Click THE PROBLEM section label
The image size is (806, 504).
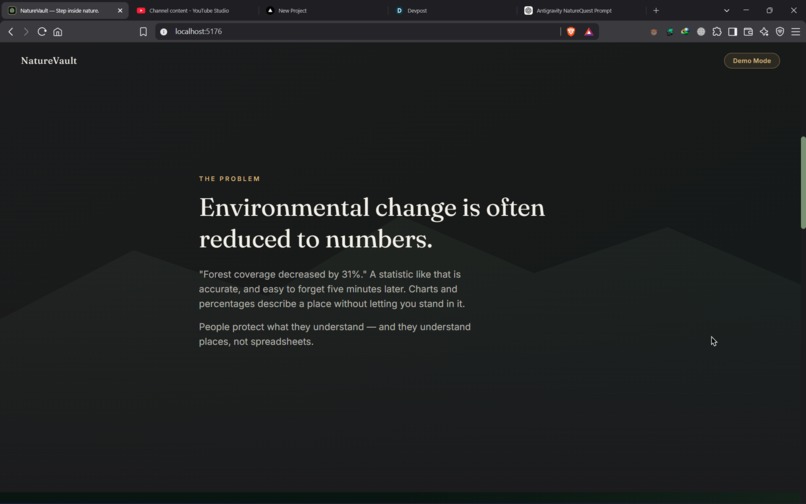tap(230, 179)
